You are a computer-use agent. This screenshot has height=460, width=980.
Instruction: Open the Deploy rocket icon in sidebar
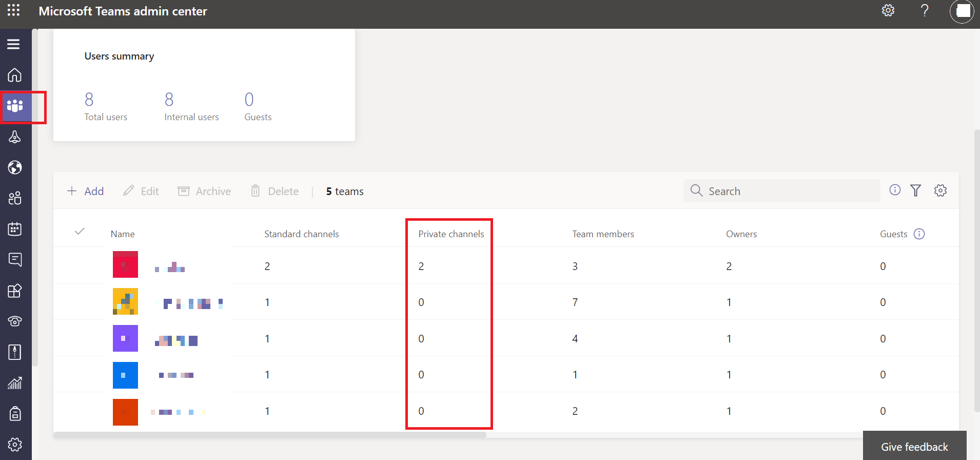(15, 137)
